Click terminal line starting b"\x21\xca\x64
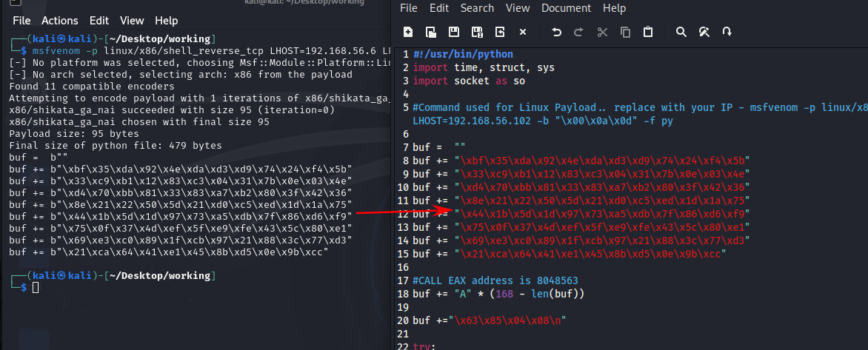The height and width of the screenshot is (350, 868). 170,252
